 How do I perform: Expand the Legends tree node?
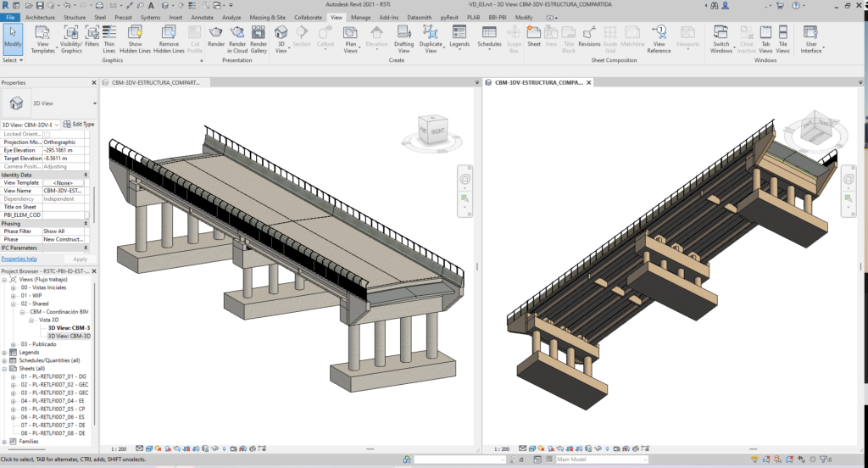point(5,352)
